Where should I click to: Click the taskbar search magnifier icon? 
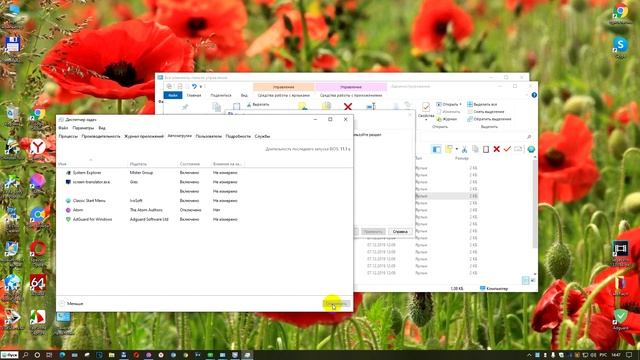(26, 355)
